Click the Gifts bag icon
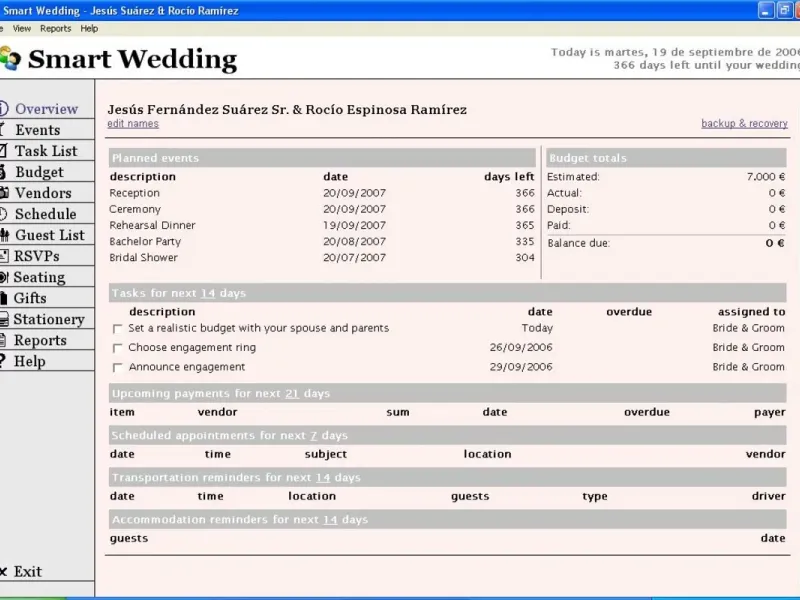Screen dimensions: 800x600 click(x=3, y=298)
